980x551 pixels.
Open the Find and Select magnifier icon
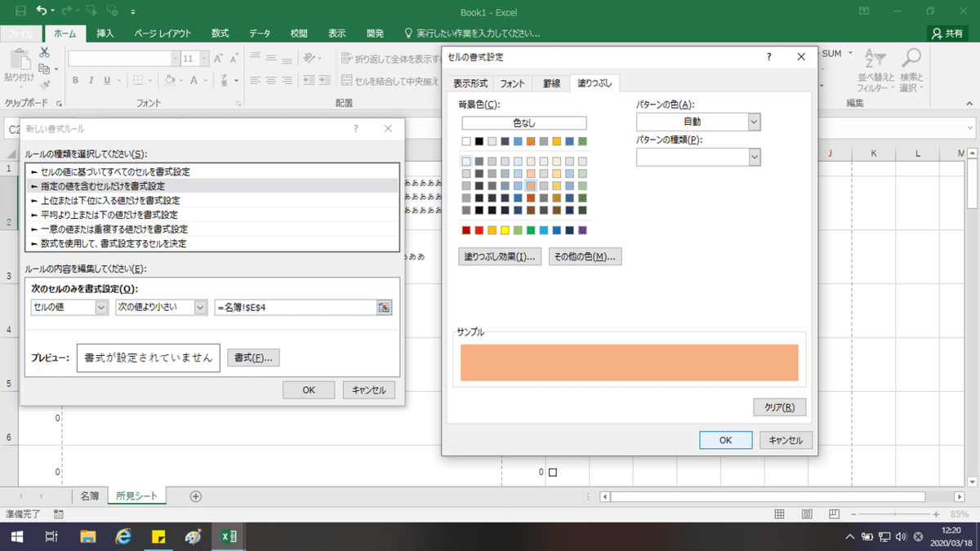[910, 59]
